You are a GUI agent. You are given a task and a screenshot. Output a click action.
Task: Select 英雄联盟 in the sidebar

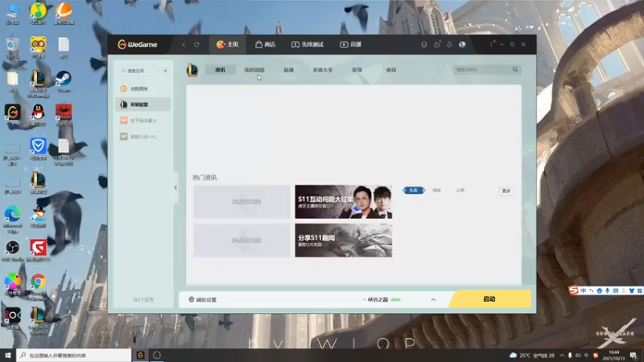pos(142,105)
